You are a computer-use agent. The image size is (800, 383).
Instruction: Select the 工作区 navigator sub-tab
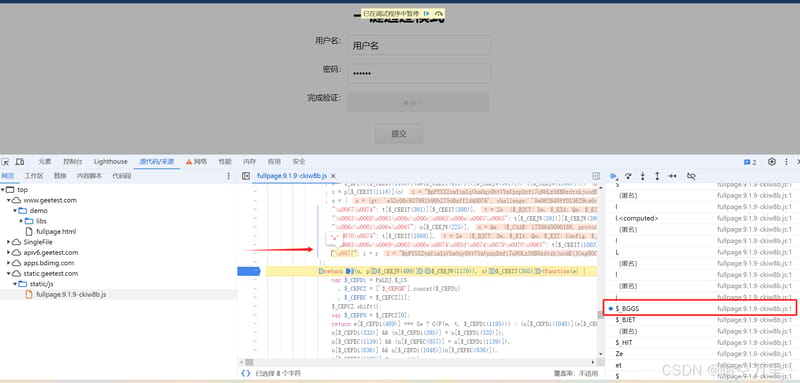pyautogui.click(x=34, y=176)
